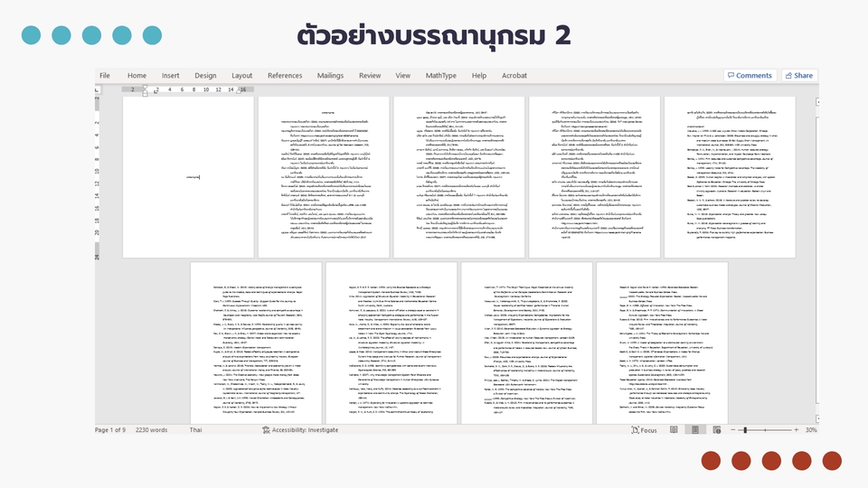Screen dimensions: 868x488
Task: Click the zoom in plus icon
Action: (796, 430)
